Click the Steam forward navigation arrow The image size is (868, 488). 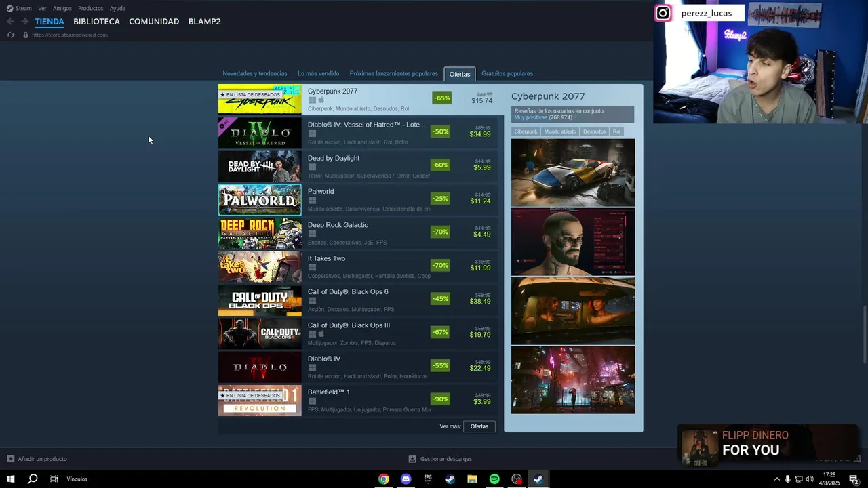coord(24,22)
